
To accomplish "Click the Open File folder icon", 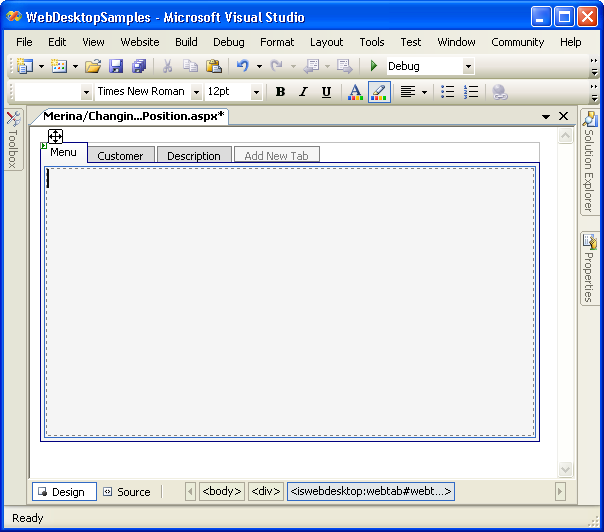I will (x=92, y=66).
